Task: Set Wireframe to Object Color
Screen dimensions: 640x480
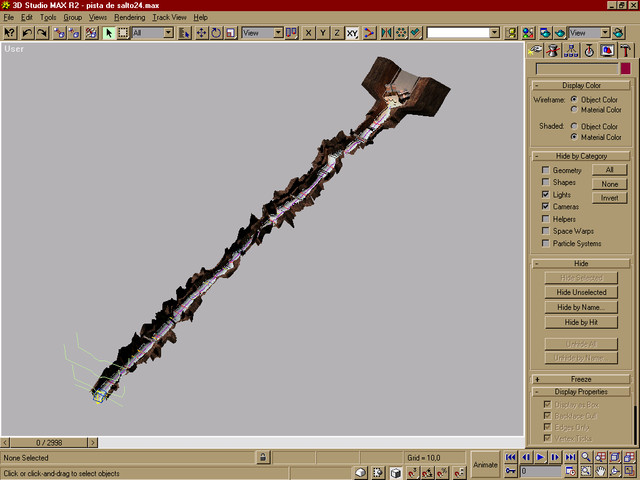Action: click(574, 99)
